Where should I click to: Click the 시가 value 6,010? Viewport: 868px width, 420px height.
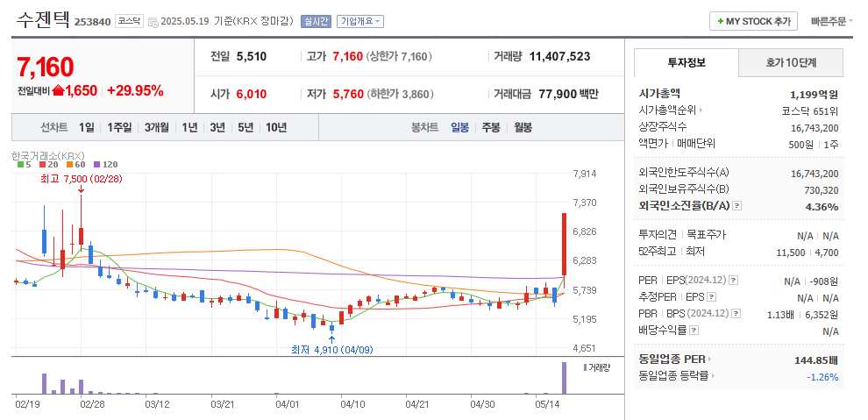pyautogui.click(x=252, y=94)
